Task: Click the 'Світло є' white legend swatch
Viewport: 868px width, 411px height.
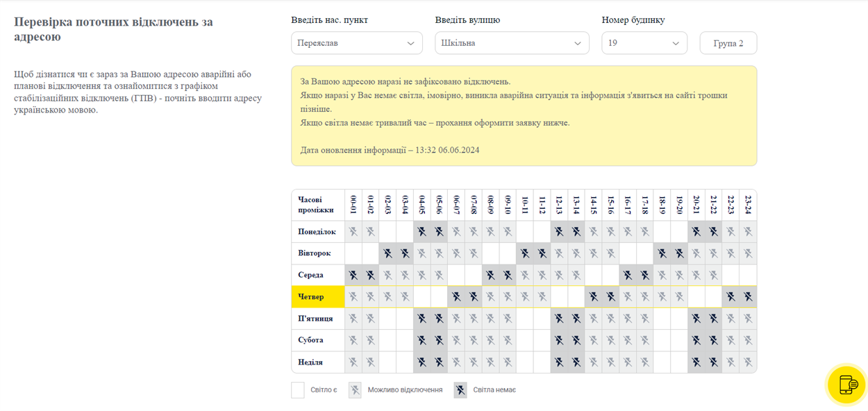Action: (x=298, y=390)
